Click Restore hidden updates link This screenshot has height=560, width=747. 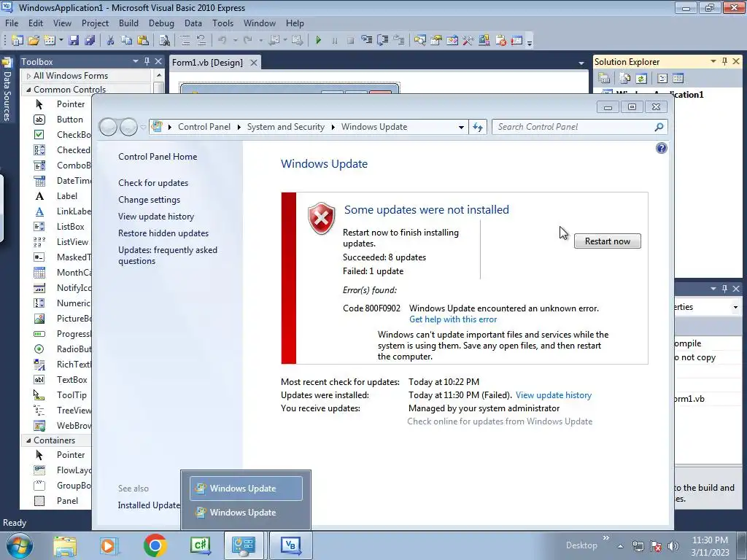[163, 233]
